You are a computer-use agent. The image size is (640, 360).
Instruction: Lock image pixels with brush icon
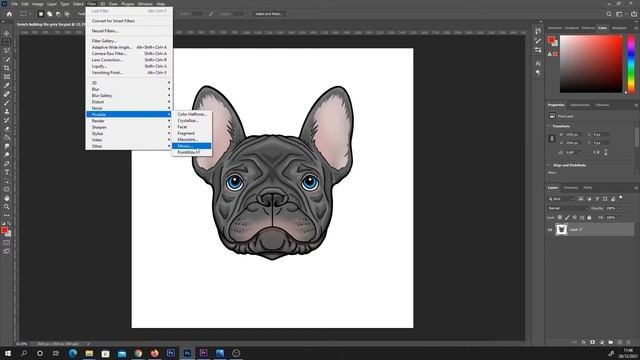coord(567,218)
